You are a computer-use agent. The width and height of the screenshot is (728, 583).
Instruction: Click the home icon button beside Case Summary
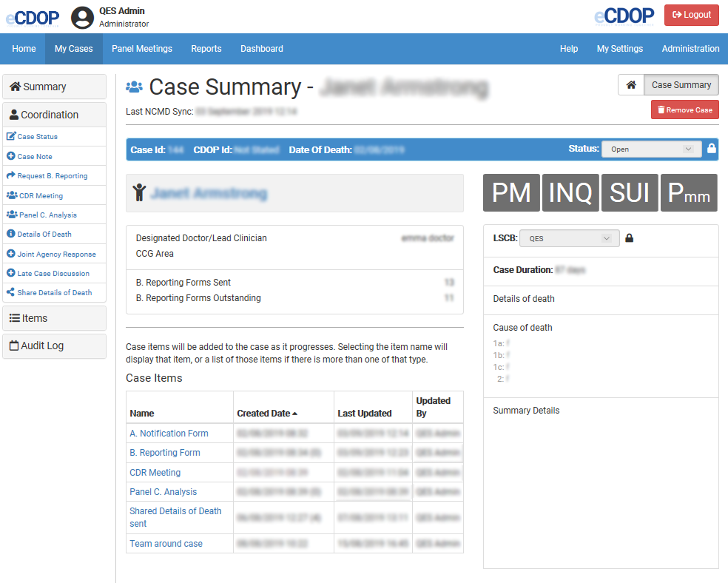pos(631,85)
